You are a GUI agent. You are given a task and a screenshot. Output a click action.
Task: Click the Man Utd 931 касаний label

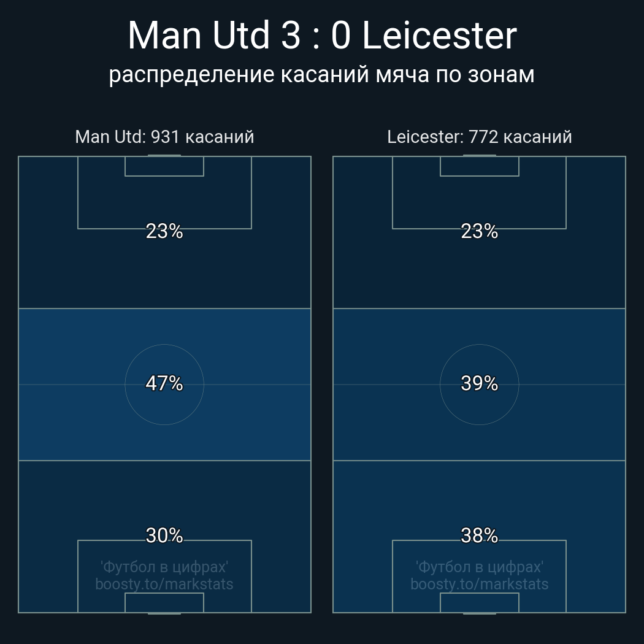(164, 137)
